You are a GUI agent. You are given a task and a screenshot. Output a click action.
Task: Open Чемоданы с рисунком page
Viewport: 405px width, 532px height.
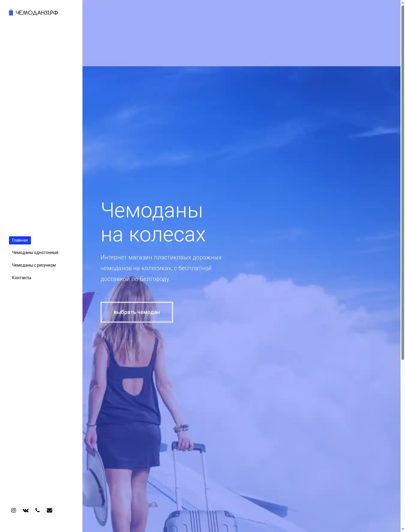pos(34,265)
